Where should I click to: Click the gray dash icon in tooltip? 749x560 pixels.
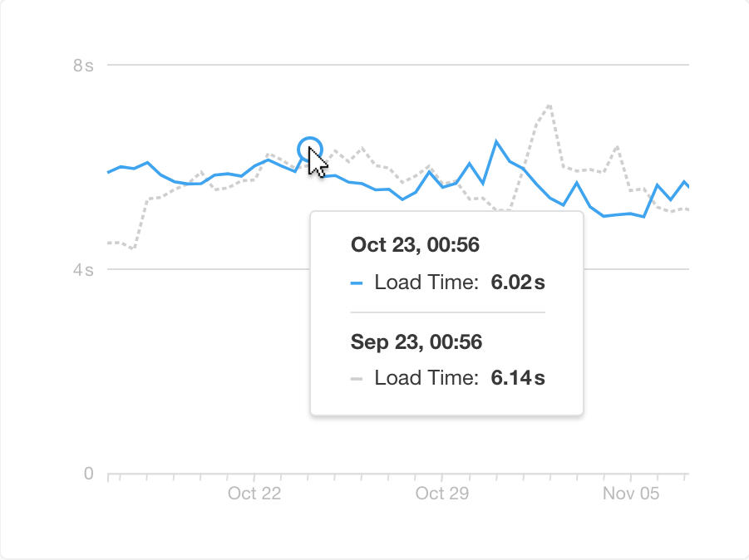coord(357,379)
